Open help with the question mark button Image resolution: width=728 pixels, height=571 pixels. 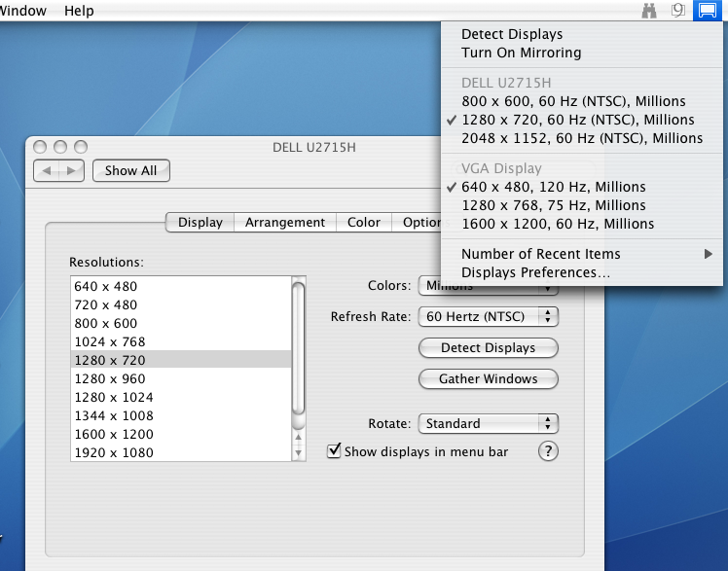click(548, 451)
